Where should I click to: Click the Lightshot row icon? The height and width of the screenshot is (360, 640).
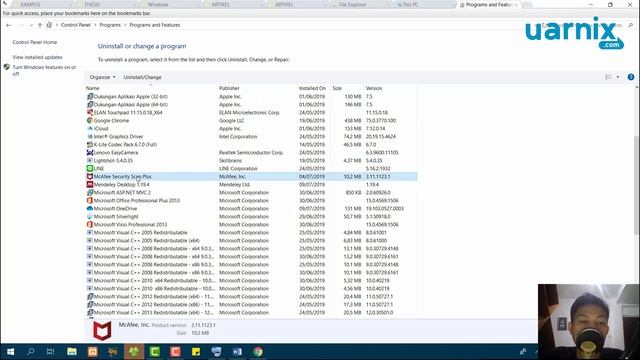[90, 160]
